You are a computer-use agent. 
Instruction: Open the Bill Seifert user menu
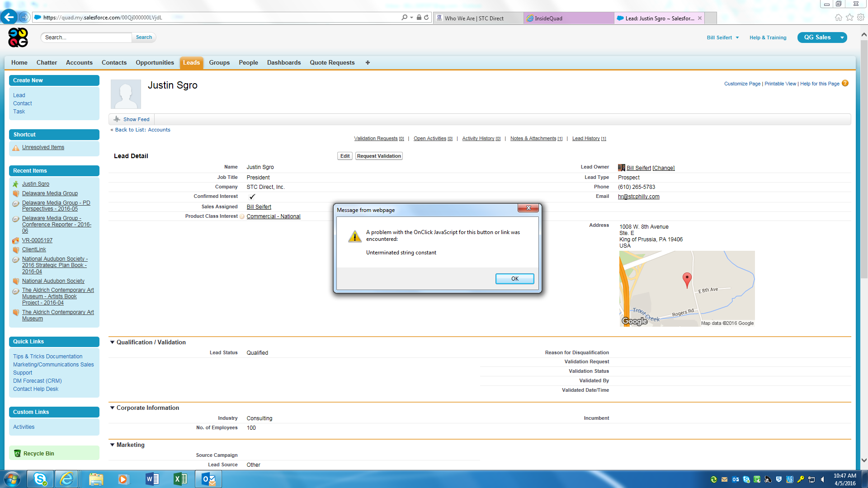click(x=722, y=38)
